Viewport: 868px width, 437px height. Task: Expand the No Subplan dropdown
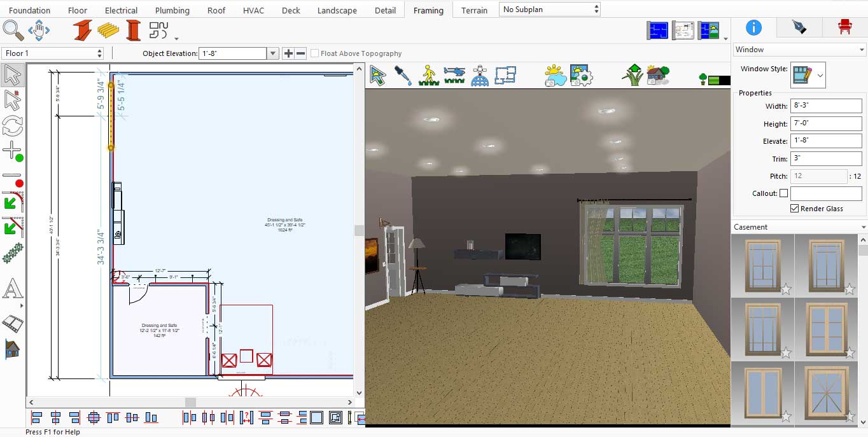coord(550,10)
